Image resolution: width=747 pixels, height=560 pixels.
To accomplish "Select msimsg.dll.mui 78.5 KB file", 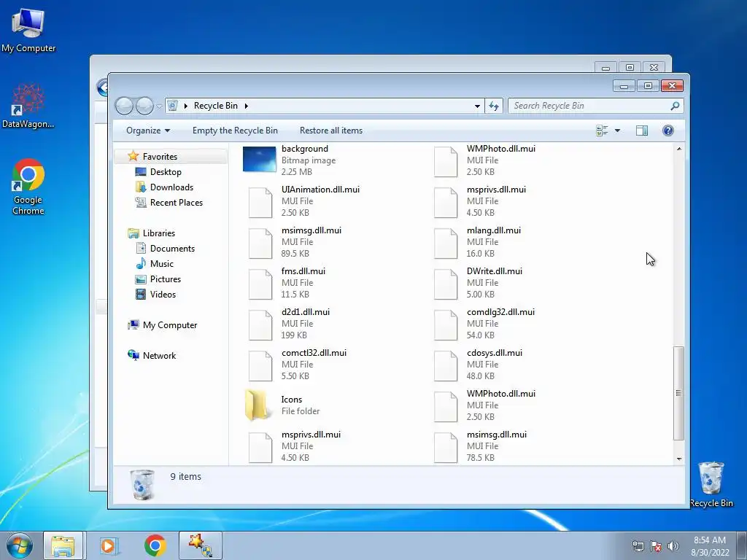I will click(480, 446).
